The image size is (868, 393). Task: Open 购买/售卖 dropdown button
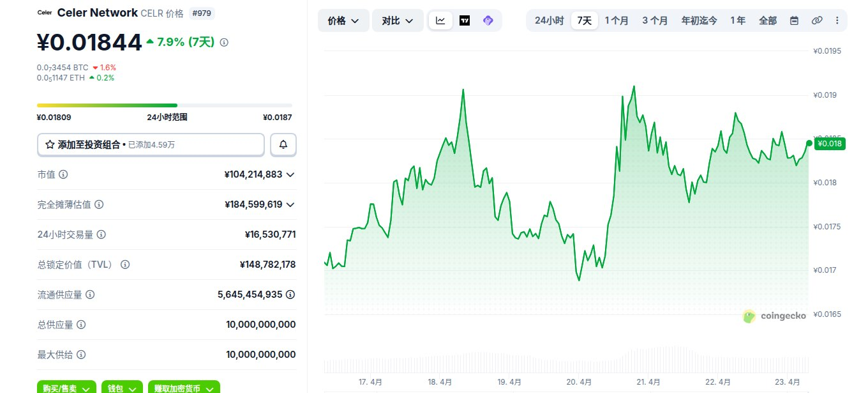(67, 388)
